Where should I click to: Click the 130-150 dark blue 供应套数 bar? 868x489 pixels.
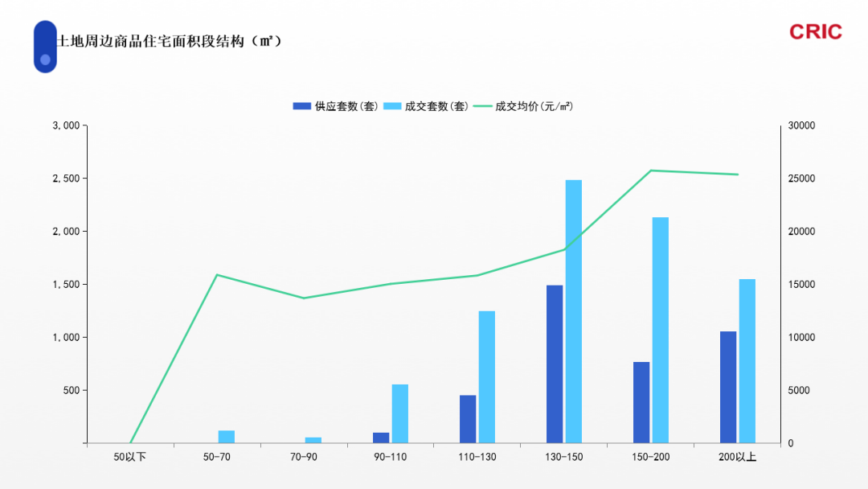pos(555,364)
